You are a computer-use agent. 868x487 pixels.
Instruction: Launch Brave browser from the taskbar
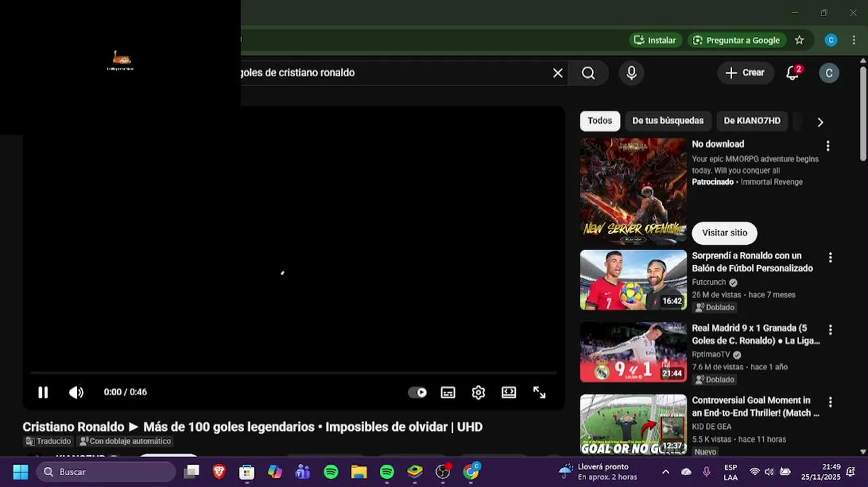coord(219,472)
